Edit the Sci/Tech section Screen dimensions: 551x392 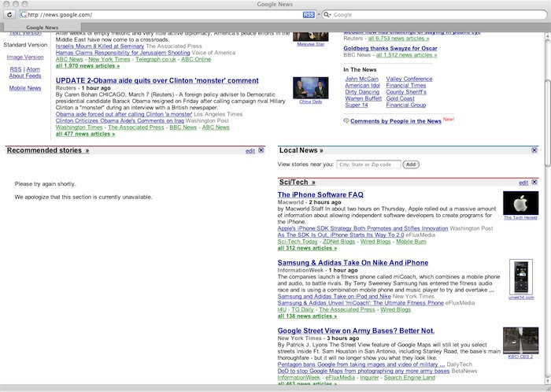(x=523, y=183)
